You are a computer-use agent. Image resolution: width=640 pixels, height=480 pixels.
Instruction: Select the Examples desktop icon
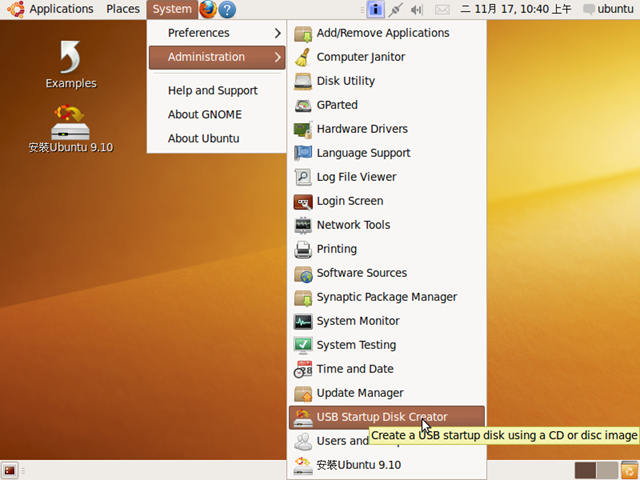71,64
